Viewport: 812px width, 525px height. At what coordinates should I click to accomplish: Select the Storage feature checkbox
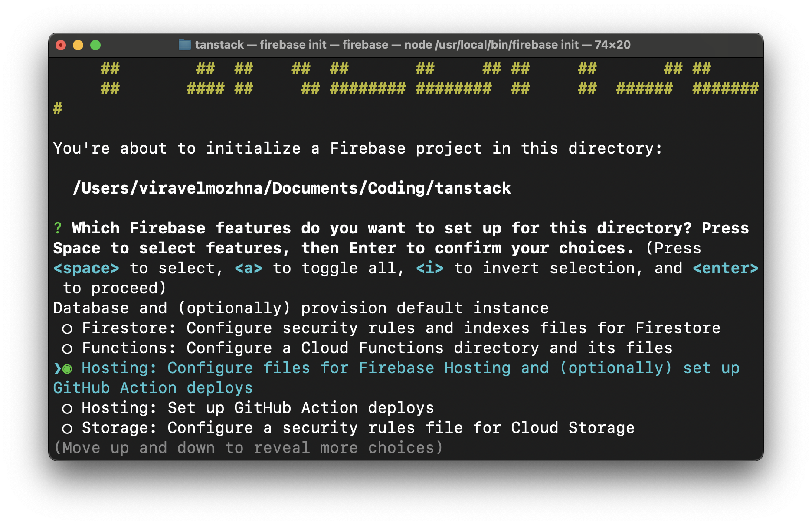click(x=68, y=427)
